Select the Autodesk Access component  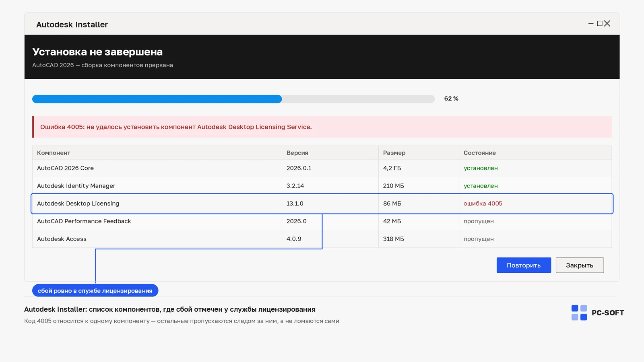[x=62, y=239]
